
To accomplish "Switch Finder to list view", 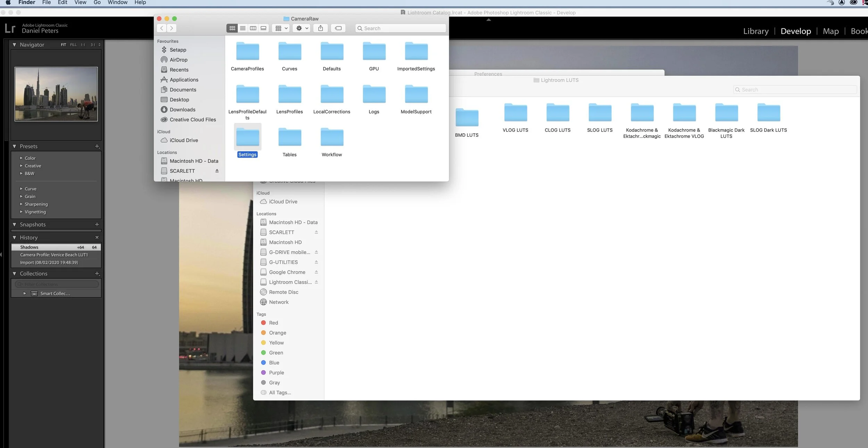I will pyautogui.click(x=243, y=28).
